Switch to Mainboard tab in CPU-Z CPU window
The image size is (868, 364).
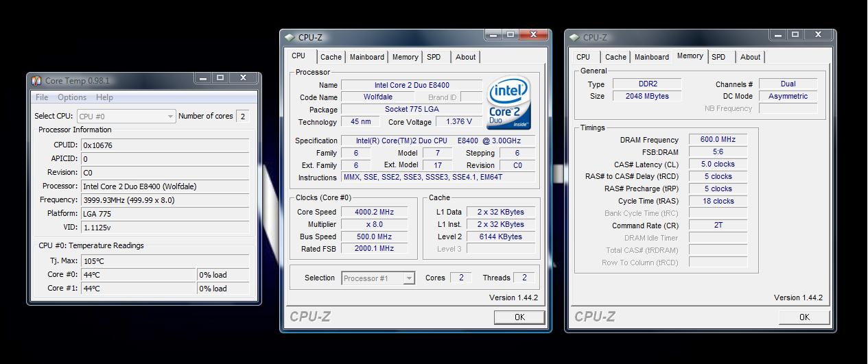[x=367, y=57]
